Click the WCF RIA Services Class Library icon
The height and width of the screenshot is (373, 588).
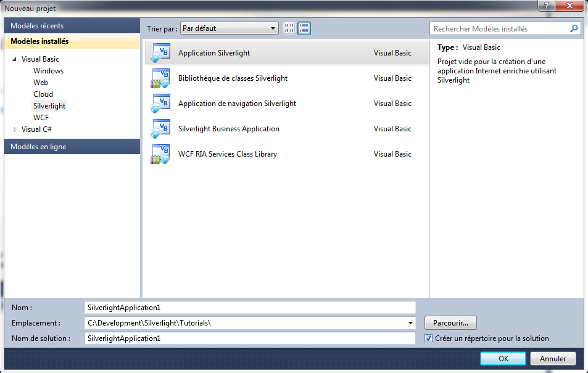click(x=160, y=154)
